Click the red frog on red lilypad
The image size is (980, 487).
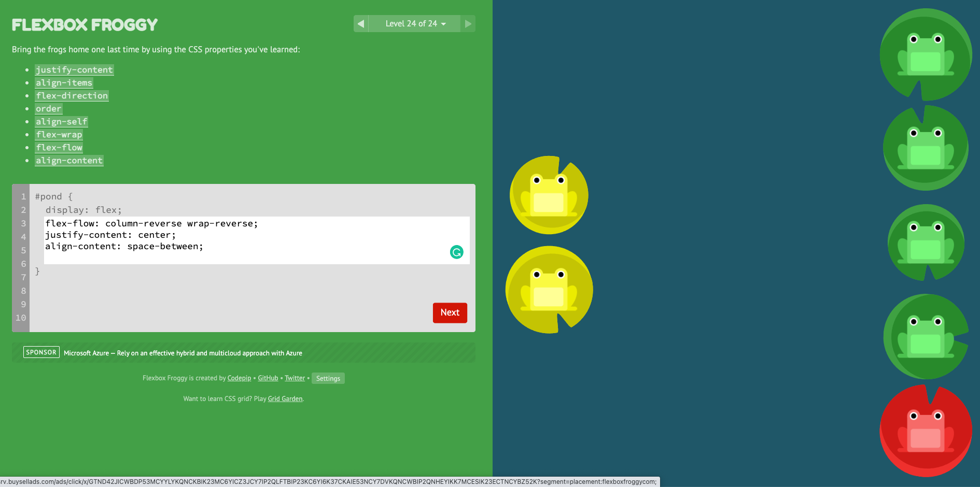(926, 430)
